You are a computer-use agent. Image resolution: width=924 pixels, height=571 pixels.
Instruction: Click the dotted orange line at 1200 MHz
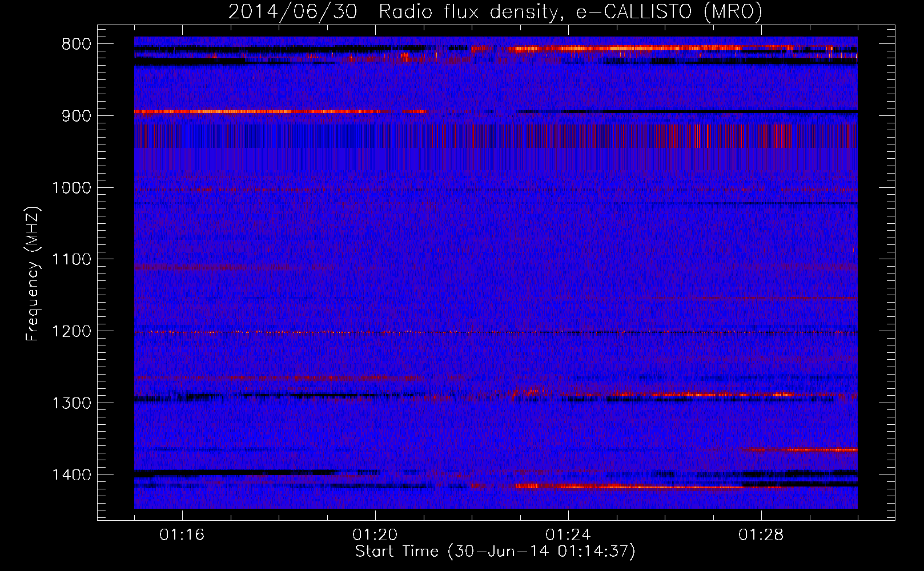tap(496, 332)
